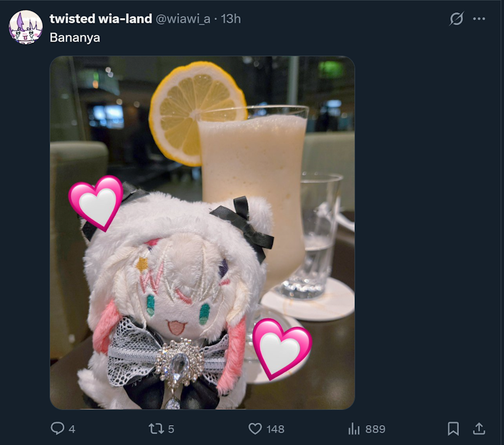Open the repost arrows menu
Image resolution: width=504 pixels, height=445 pixels.
(x=156, y=429)
